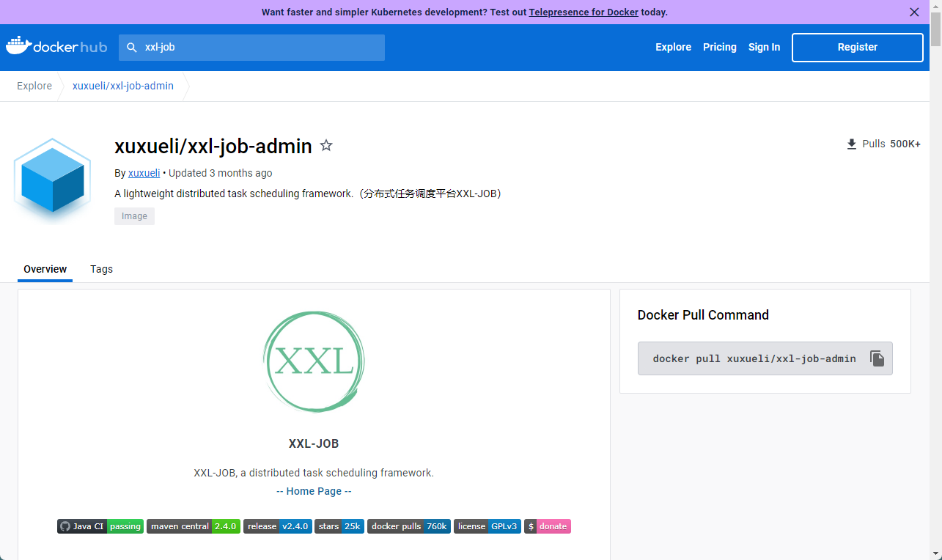Copy the docker pull command
Image resolution: width=942 pixels, height=560 pixels.
point(877,358)
